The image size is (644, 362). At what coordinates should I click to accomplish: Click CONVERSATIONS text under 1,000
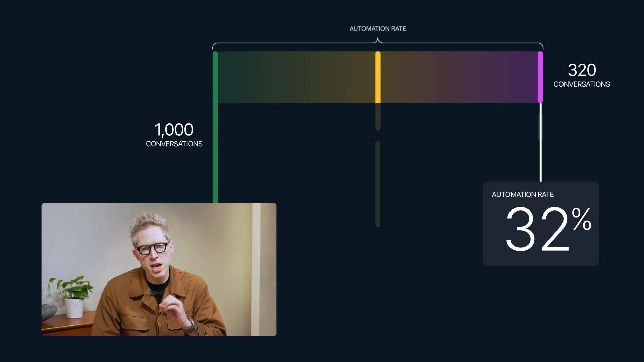[174, 144]
